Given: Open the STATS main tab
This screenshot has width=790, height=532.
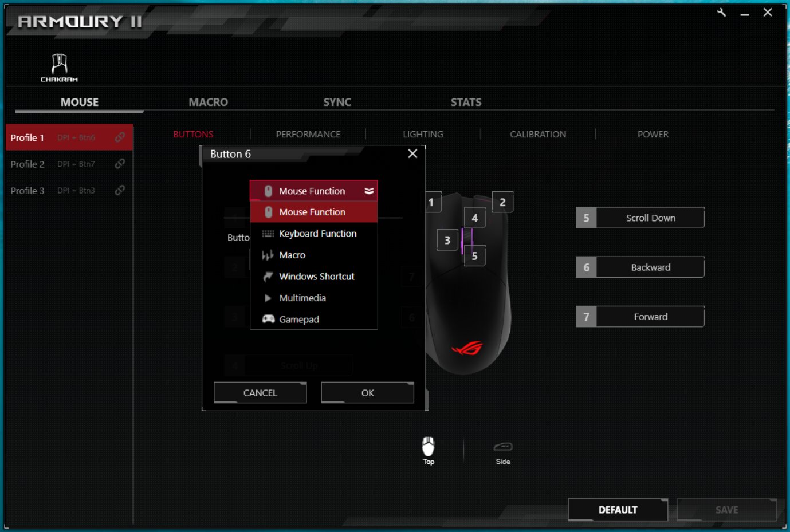Looking at the screenshot, I should coord(466,102).
